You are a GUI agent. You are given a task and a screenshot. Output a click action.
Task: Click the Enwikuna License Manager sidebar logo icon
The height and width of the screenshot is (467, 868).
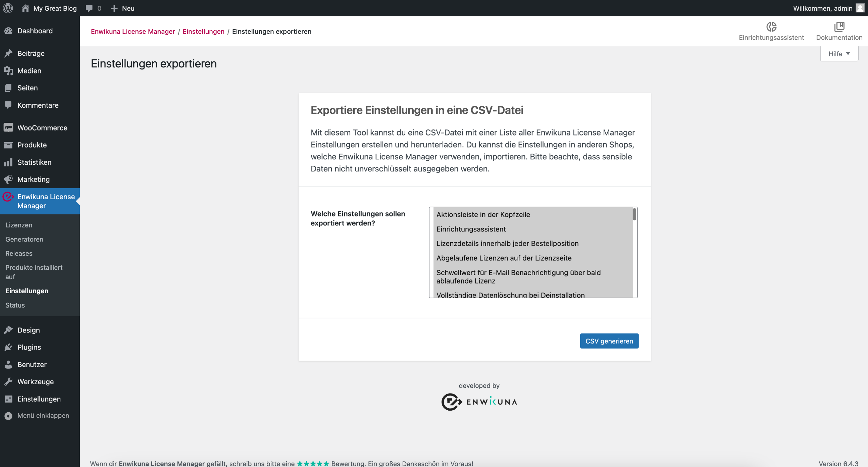tap(8, 196)
